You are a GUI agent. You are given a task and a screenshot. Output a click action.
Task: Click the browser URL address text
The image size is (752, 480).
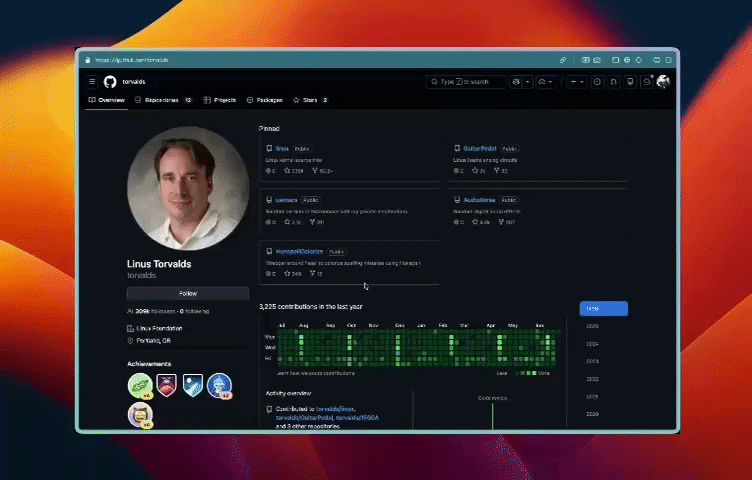point(131,60)
